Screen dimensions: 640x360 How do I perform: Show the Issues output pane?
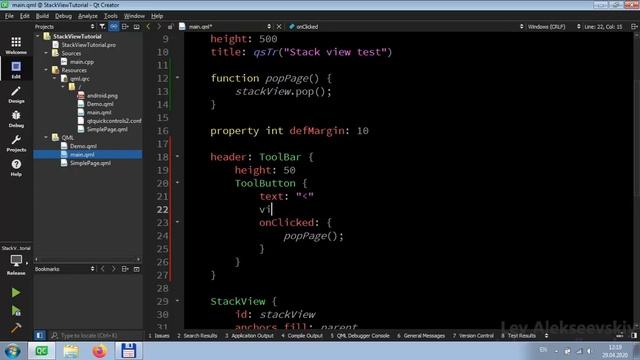coord(159,336)
